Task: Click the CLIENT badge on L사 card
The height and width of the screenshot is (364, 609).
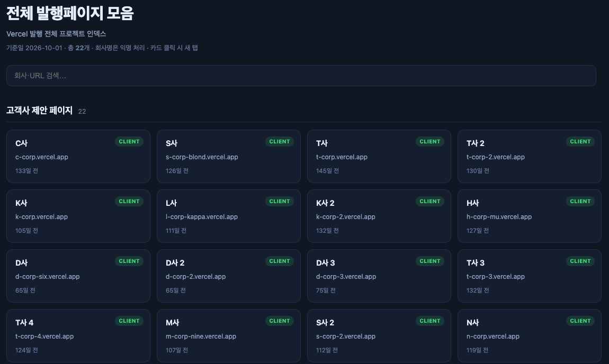Action: (x=280, y=202)
